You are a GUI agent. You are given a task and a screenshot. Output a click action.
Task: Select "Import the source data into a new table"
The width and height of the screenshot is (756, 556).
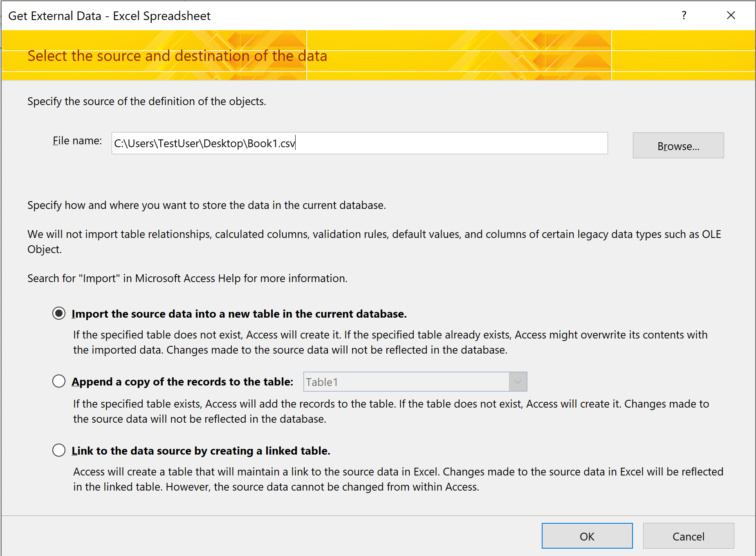point(59,314)
